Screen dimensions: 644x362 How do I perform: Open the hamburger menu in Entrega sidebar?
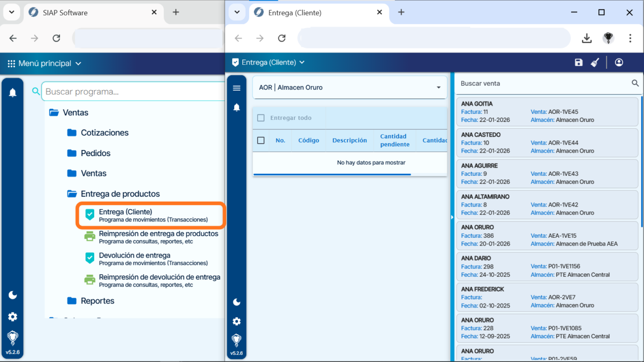click(x=237, y=88)
